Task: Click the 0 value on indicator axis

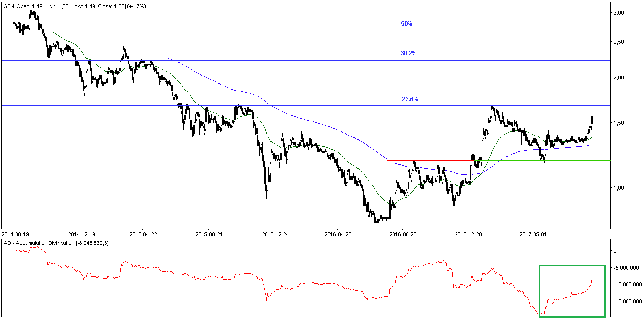Action: [x=614, y=251]
